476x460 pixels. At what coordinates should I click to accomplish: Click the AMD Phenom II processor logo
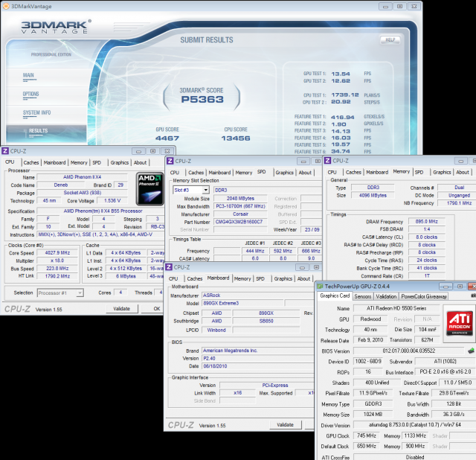click(150, 188)
